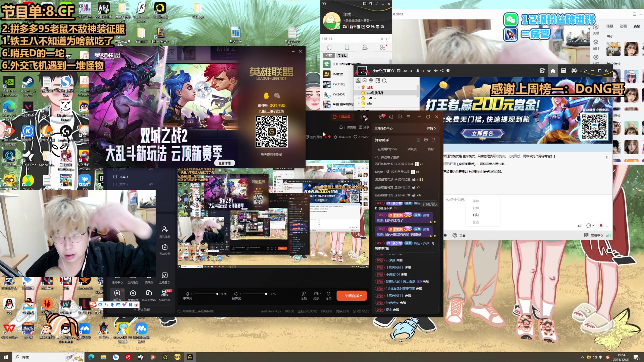Open 2024 钻粉回顾 icon
Image resolution: width=644 pixels, height=362 pixels.
[165, 293]
